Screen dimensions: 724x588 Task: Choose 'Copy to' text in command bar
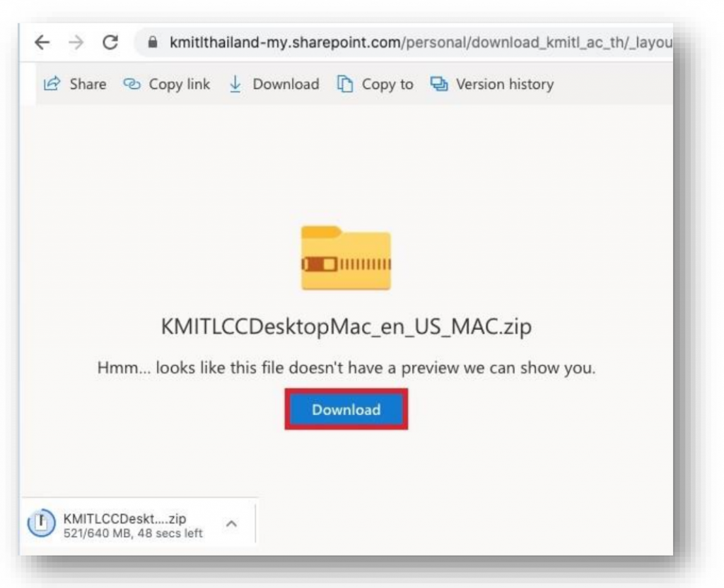click(387, 84)
